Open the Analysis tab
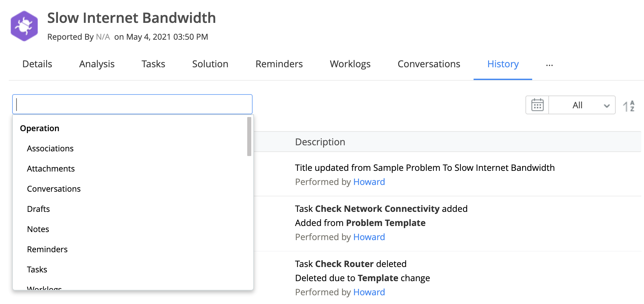The width and height of the screenshot is (644, 304). pyautogui.click(x=97, y=64)
